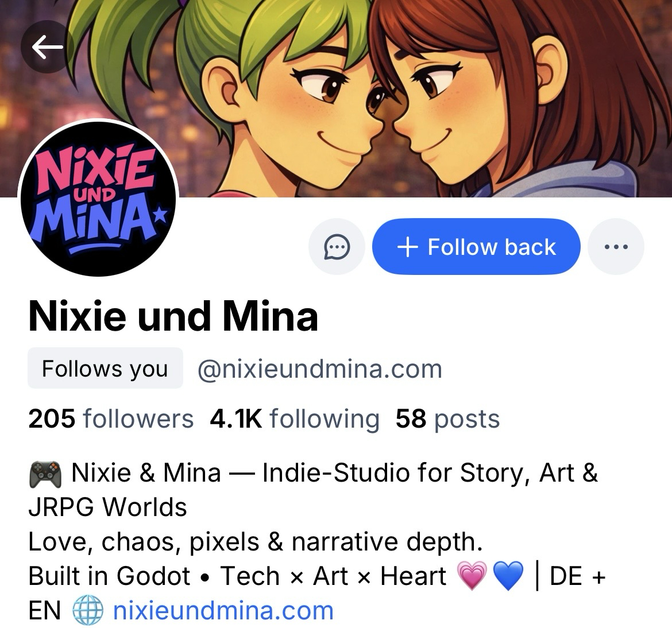
Task: Select the 58 posts count
Action: point(447,418)
